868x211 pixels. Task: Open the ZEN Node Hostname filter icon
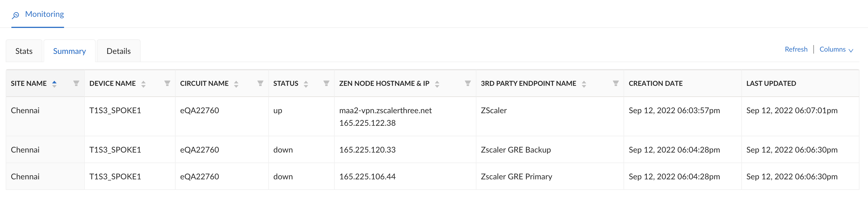[468, 83]
